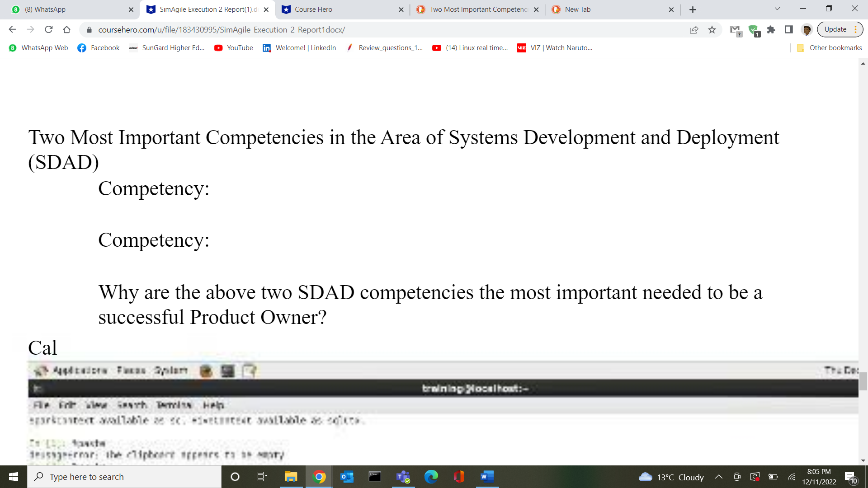
Task: Open the profile avatar menu
Action: [807, 30]
